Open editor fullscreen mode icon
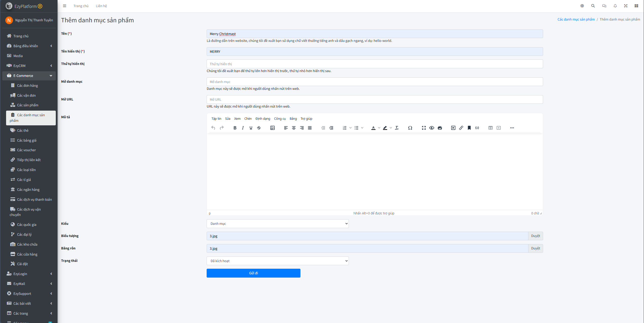Screen dimensions: 644x323 coord(424,128)
